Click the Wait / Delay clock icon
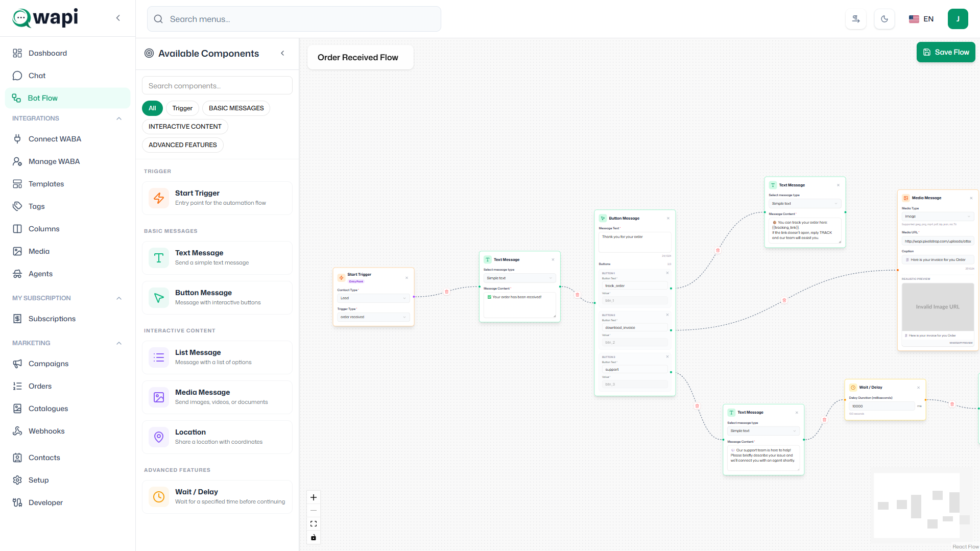Image resolution: width=980 pixels, height=551 pixels. pos(159,497)
